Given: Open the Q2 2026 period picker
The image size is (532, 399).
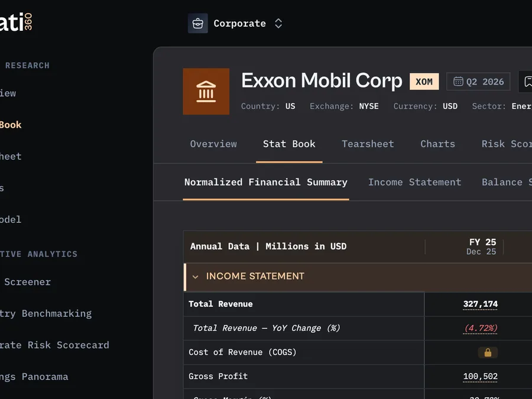Looking at the screenshot, I should (478, 82).
